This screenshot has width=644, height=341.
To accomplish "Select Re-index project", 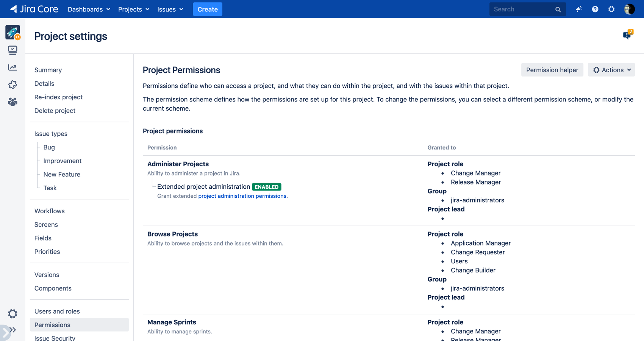I will (x=58, y=97).
